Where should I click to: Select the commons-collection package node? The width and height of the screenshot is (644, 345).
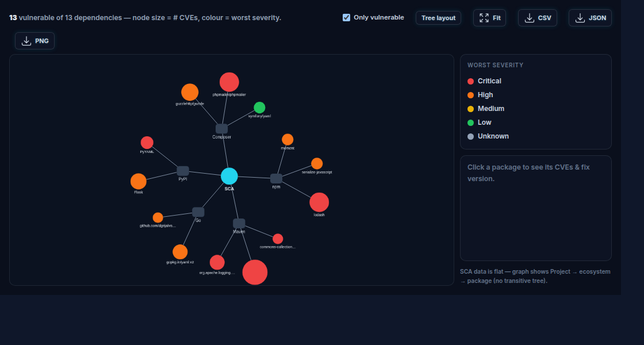coord(278,239)
